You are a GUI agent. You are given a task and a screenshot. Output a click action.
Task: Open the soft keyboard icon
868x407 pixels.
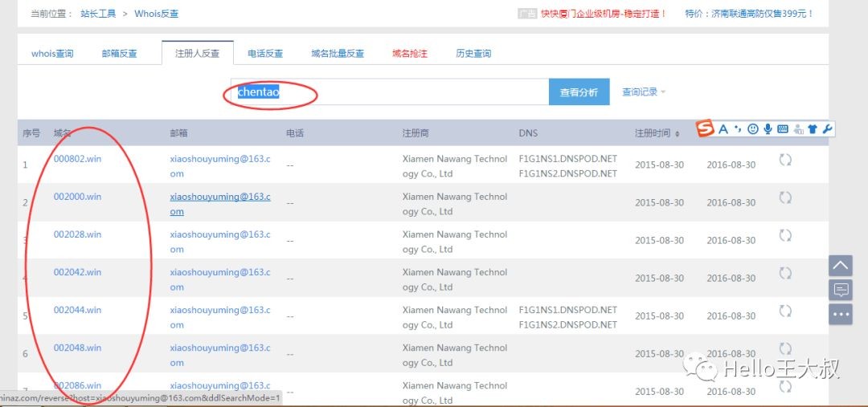coord(783,128)
